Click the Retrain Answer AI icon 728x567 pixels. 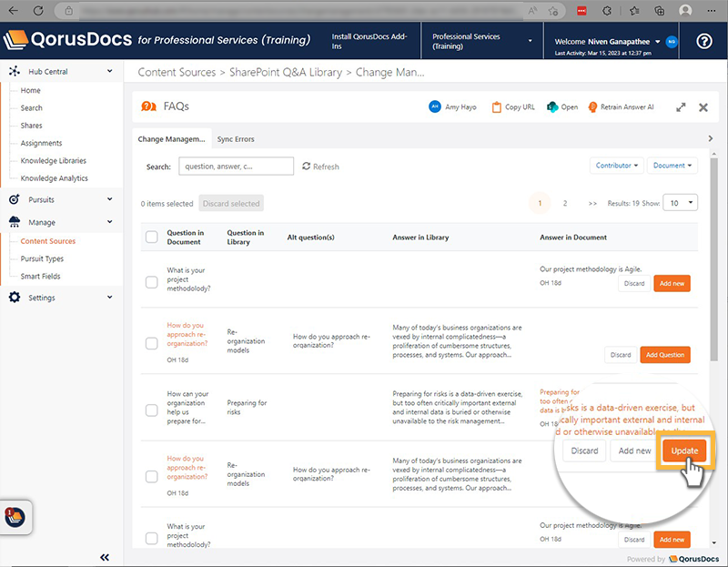pyautogui.click(x=592, y=107)
